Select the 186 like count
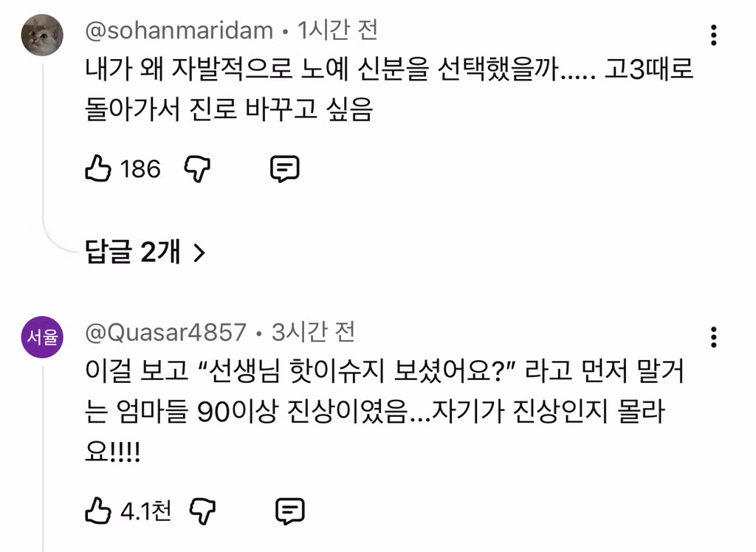Viewport: 756px width, 552px height. (140, 168)
